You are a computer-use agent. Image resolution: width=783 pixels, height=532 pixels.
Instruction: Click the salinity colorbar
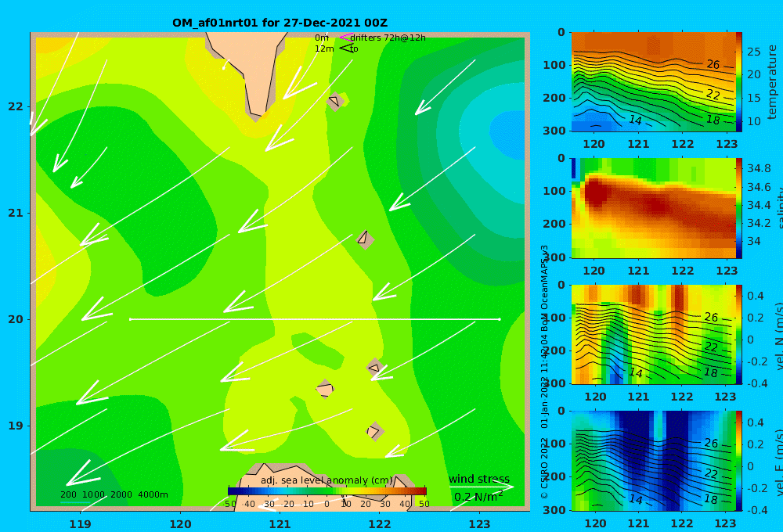coord(739,208)
